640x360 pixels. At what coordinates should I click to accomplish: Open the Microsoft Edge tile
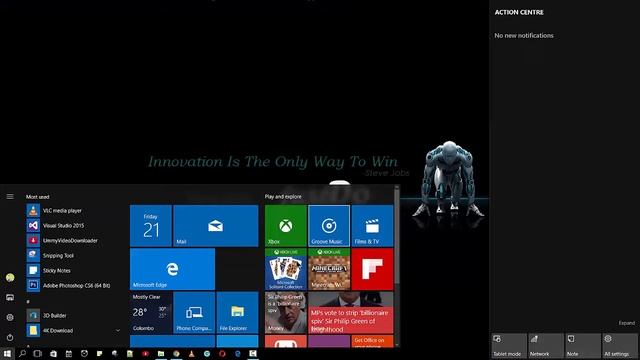172,269
